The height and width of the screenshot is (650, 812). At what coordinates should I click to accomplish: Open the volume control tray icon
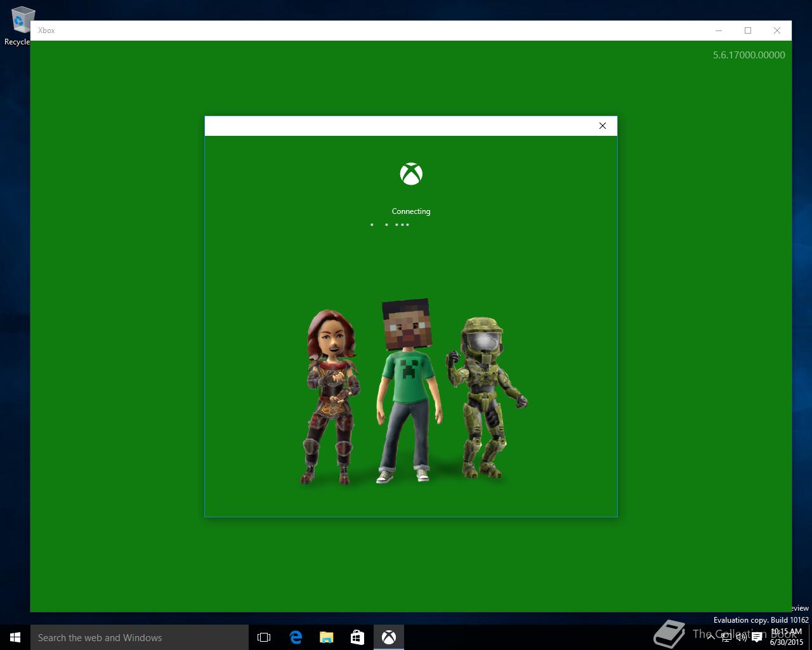(x=741, y=637)
